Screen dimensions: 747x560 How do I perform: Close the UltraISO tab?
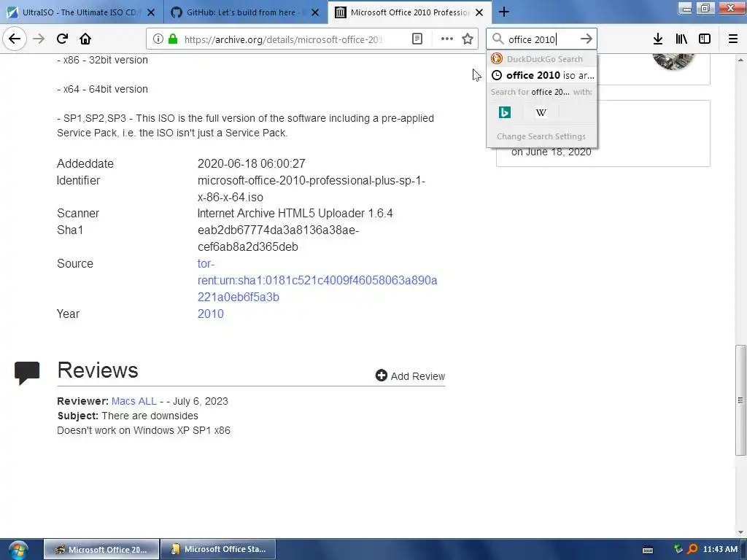(151, 12)
